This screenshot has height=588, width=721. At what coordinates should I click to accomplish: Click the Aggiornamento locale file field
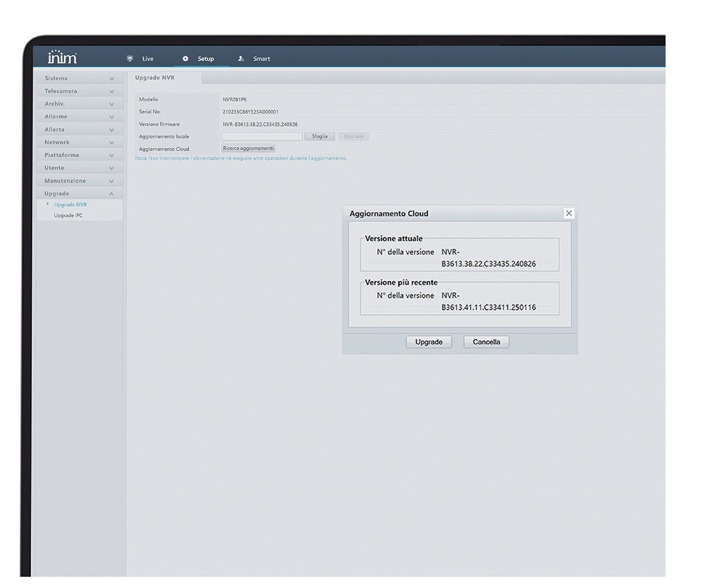[x=262, y=136]
